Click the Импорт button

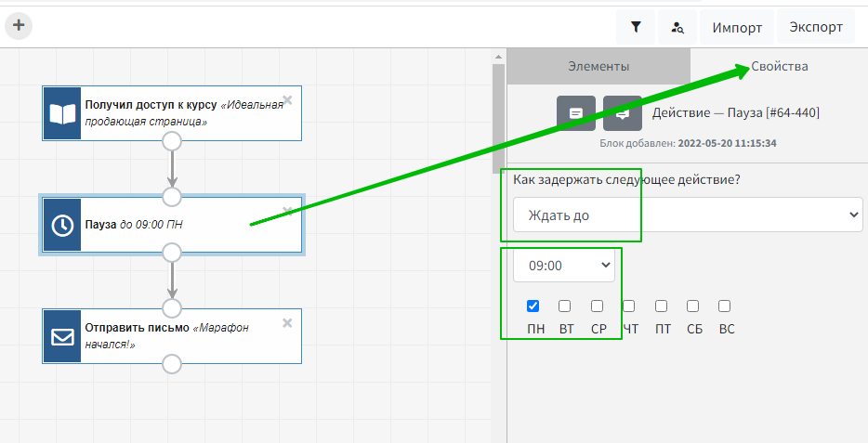(737, 27)
